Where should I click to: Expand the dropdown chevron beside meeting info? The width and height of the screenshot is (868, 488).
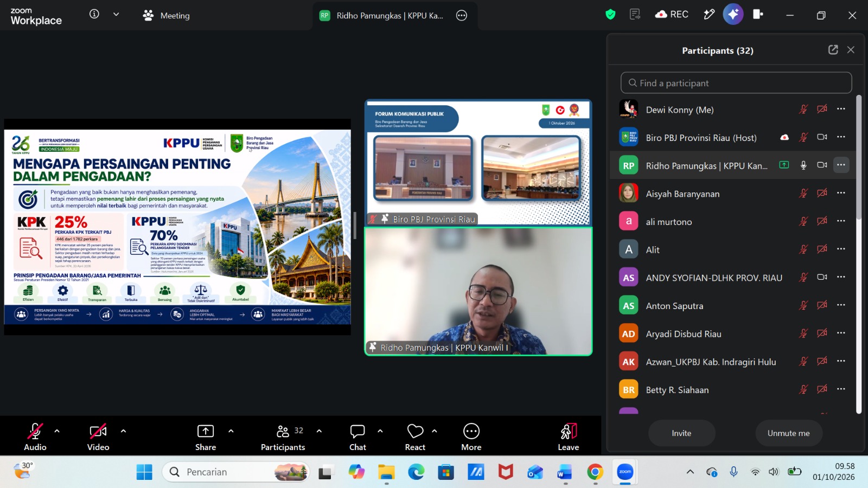(x=116, y=15)
